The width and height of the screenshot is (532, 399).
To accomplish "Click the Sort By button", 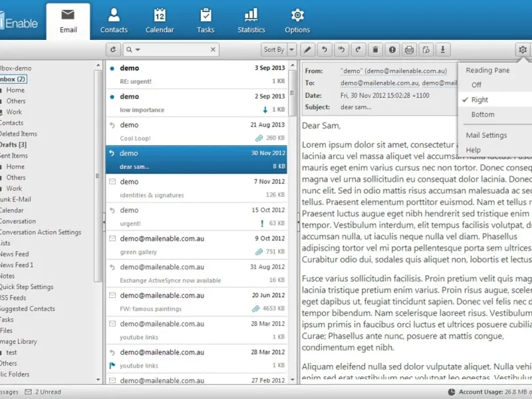I will point(274,50).
